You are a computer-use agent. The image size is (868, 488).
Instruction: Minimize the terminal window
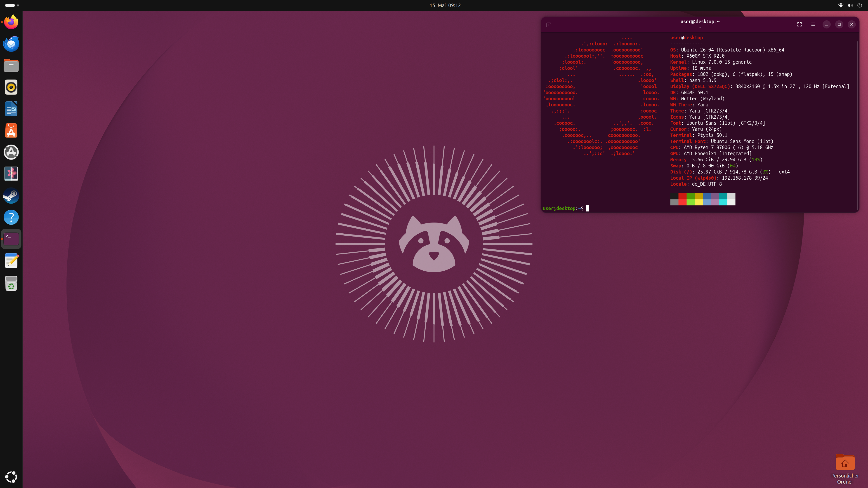(827, 24)
